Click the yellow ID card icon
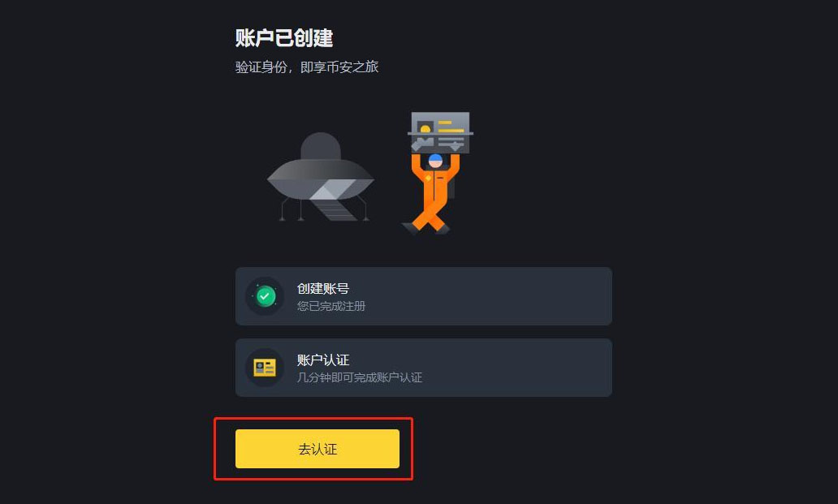The image size is (838, 504). pyautogui.click(x=265, y=368)
